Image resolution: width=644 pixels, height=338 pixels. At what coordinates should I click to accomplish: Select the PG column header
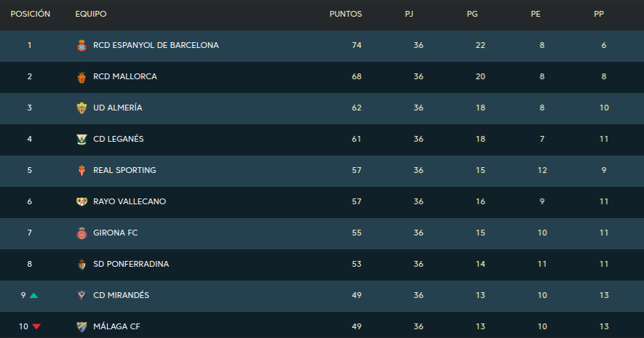point(472,14)
